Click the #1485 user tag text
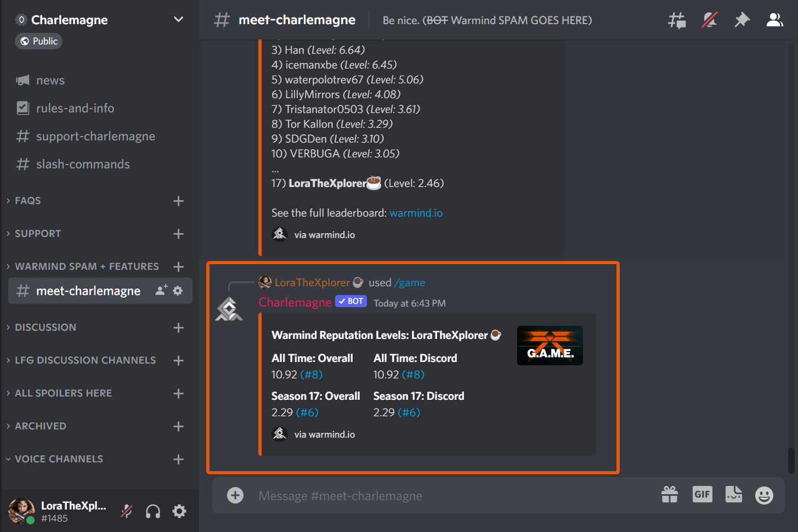This screenshot has height=532, width=798. click(x=54, y=519)
